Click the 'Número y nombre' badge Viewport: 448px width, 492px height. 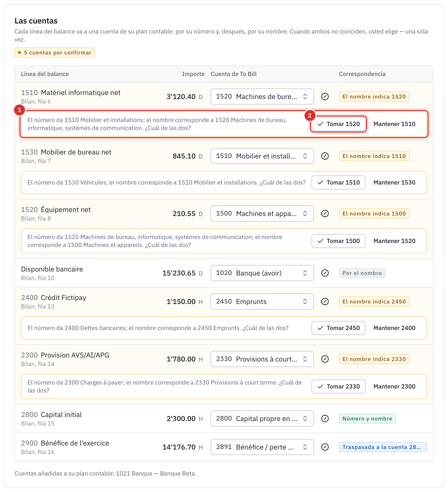(367, 418)
